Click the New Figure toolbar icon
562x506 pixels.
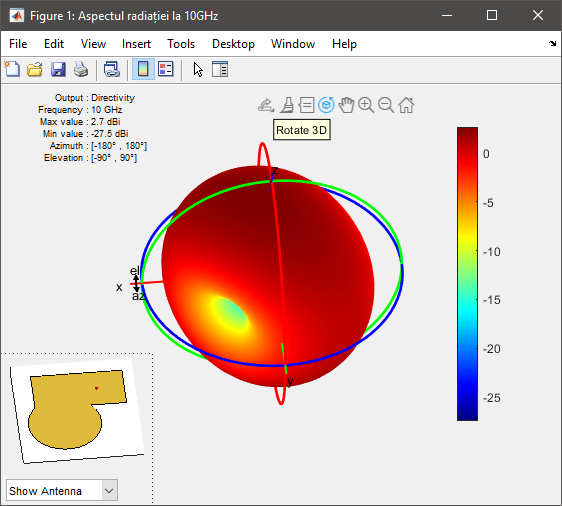(12, 69)
